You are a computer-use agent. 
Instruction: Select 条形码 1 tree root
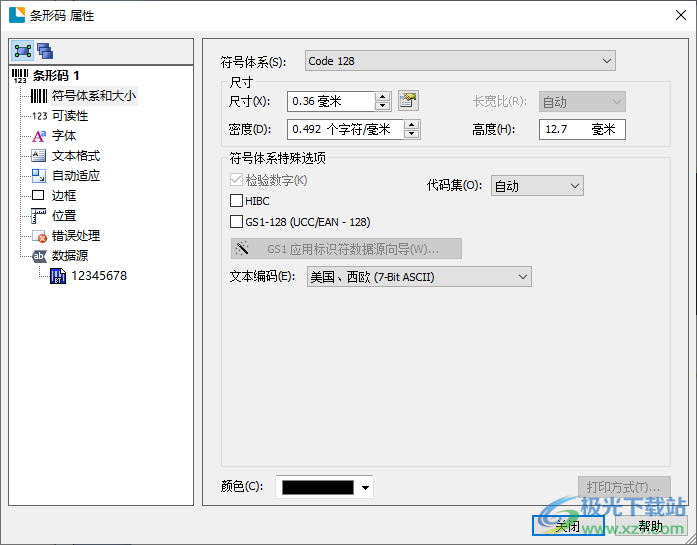click(56, 76)
